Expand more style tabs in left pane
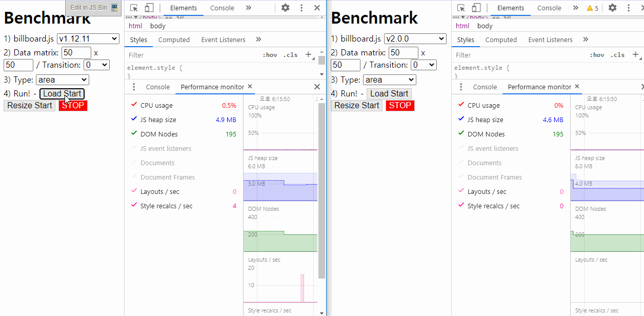 pyautogui.click(x=258, y=39)
